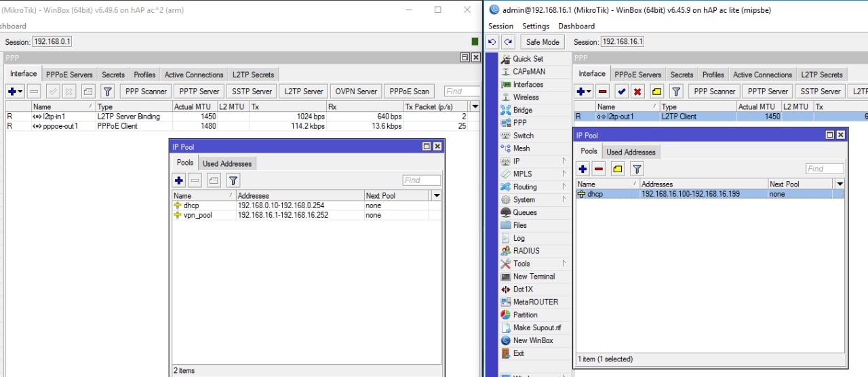The height and width of the screenshot is (377, 868).
Task: Click the Redo arrow in right WinBox toolbar
Action: tap(507, 41)
